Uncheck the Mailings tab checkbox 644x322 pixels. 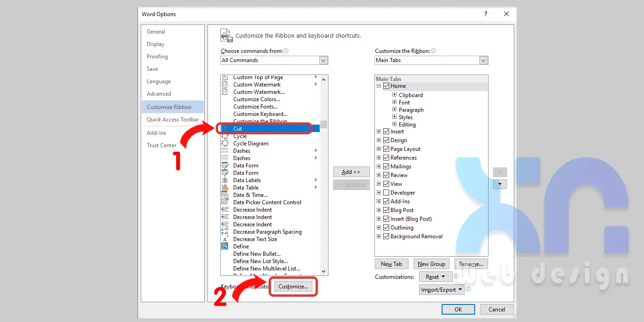coord(386,167)
